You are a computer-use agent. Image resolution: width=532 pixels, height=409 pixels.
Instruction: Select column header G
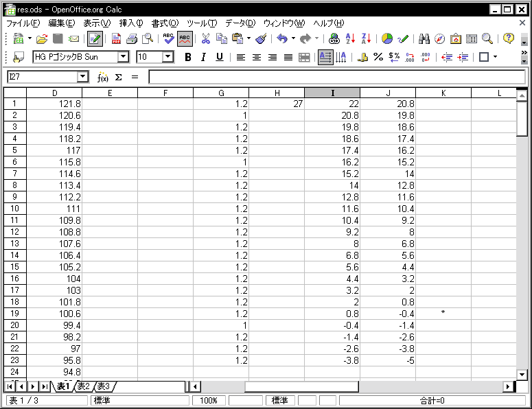tap(221, 93)
